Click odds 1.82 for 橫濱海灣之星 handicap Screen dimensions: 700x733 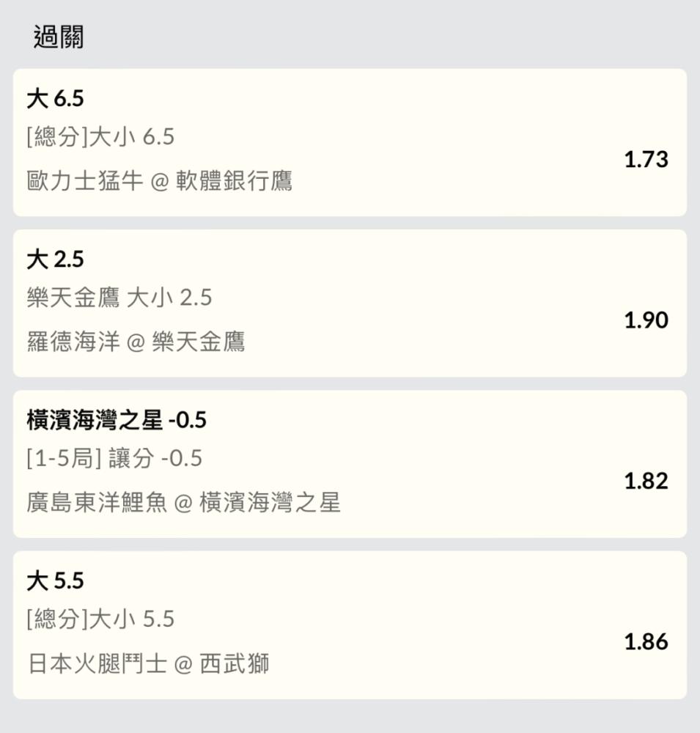pos(646,481)
